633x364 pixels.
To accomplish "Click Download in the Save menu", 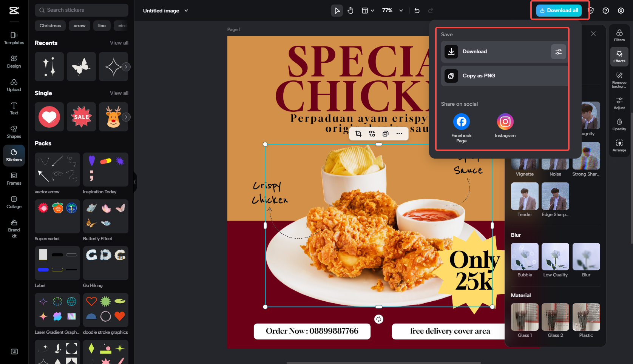I will pos(496,52).
